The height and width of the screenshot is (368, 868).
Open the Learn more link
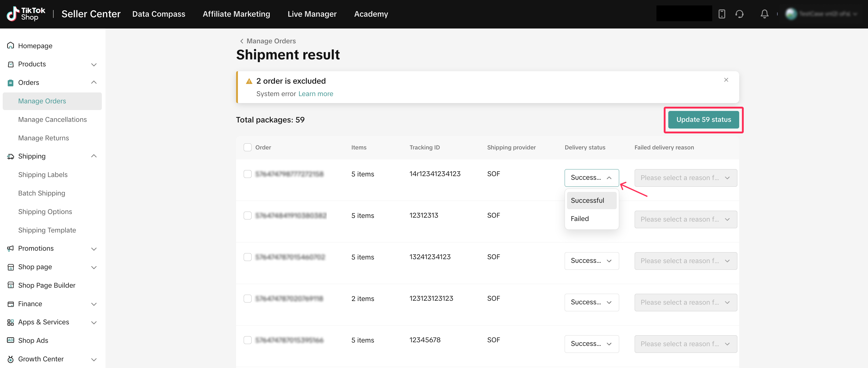click(315, 94)
